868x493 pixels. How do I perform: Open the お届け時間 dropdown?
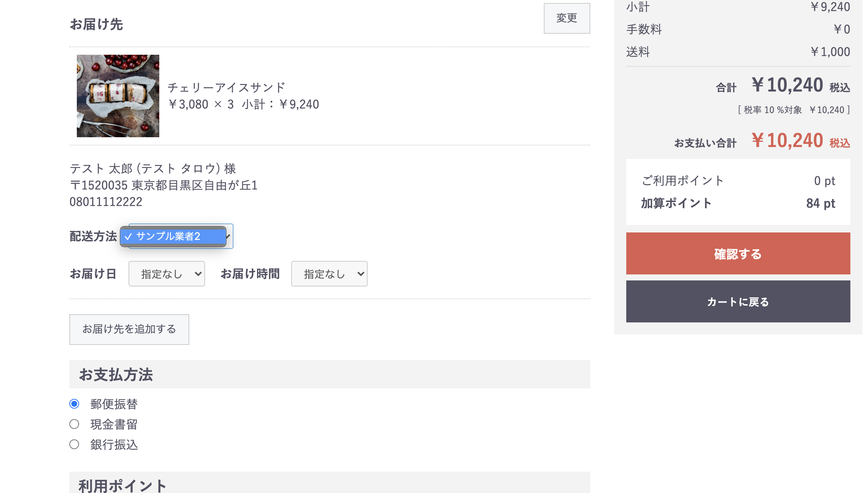point(329,274)
